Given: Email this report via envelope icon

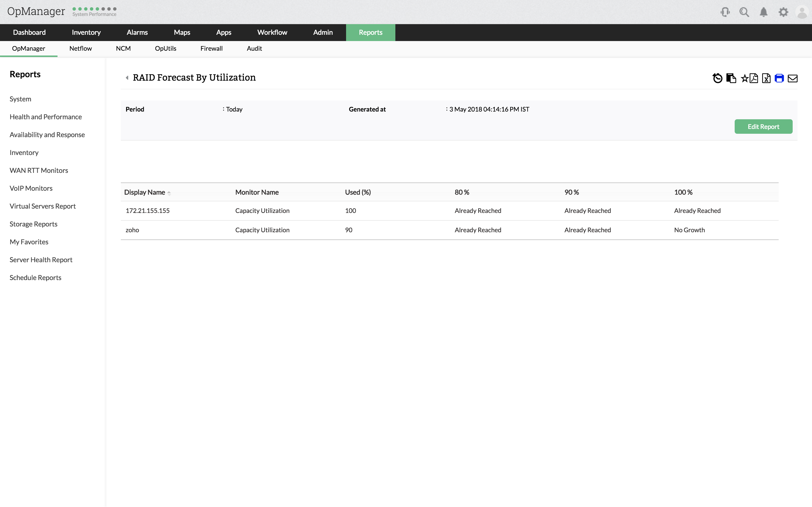Looking at the screenshot, I should (792, 78).
